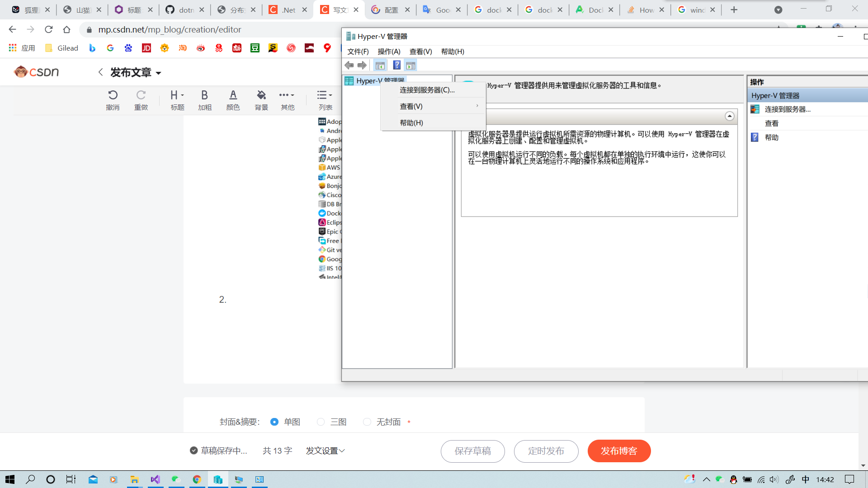The width and height of the screenshot is (868, 488).
Task: Choose the 无封面 cover option
Action: pyautogui.click(x=367, y=422)
